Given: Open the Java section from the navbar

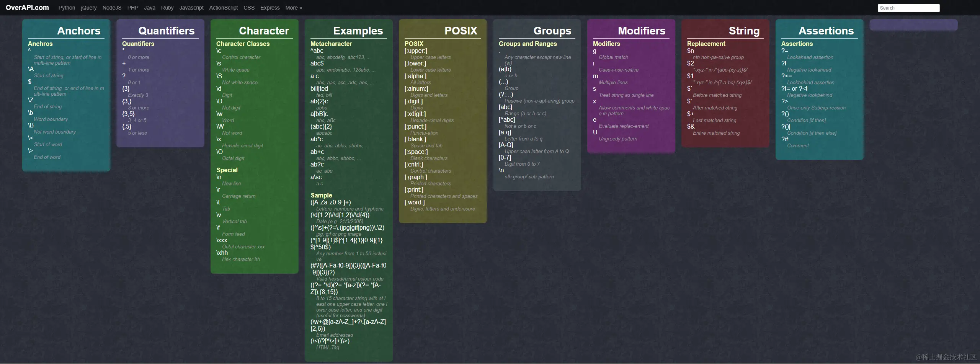Looking at the screenshot, I should pos(149,8).
